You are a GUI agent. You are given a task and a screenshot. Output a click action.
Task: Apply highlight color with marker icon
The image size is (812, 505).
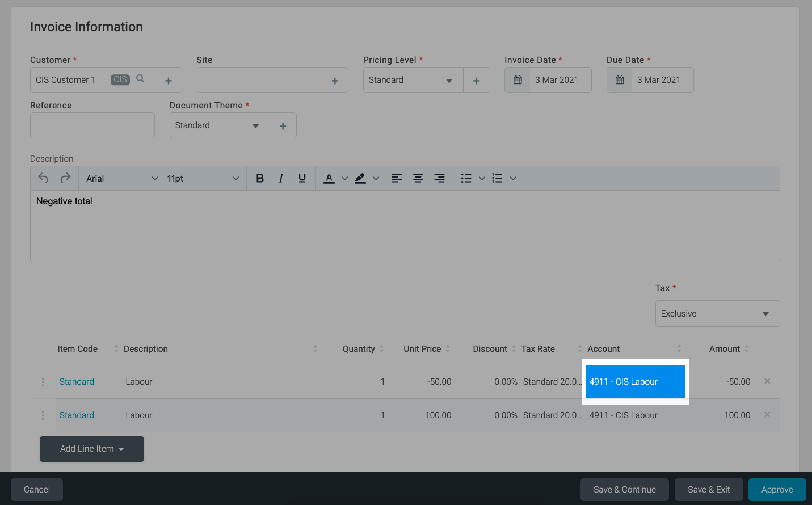click(360, 178)
